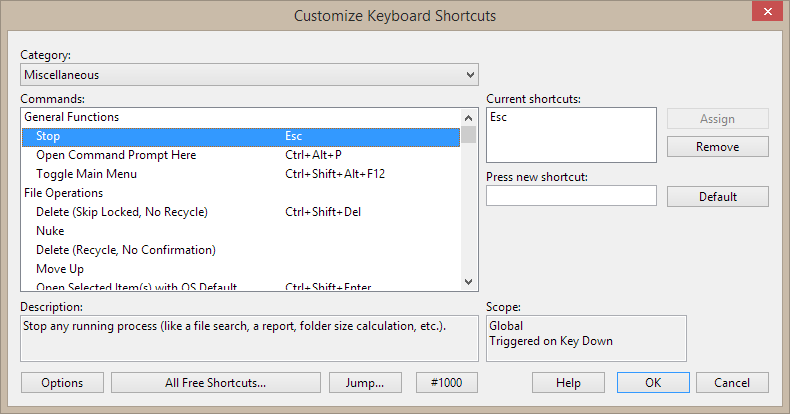
Task: Click the Default button
Action: click(718, 197)
